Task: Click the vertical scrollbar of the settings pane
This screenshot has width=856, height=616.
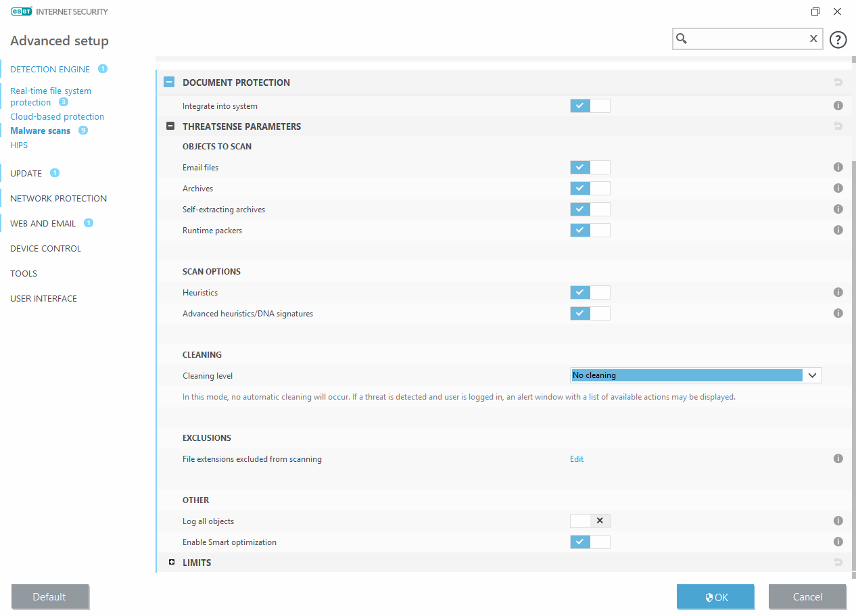Action: click(x=853, y=338)
